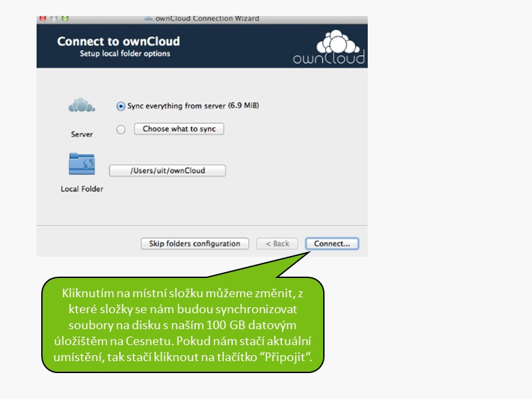Select radio button beside 'Choose what to sync'
Viewport: 532px width, 399px height.
click(120, 130)
